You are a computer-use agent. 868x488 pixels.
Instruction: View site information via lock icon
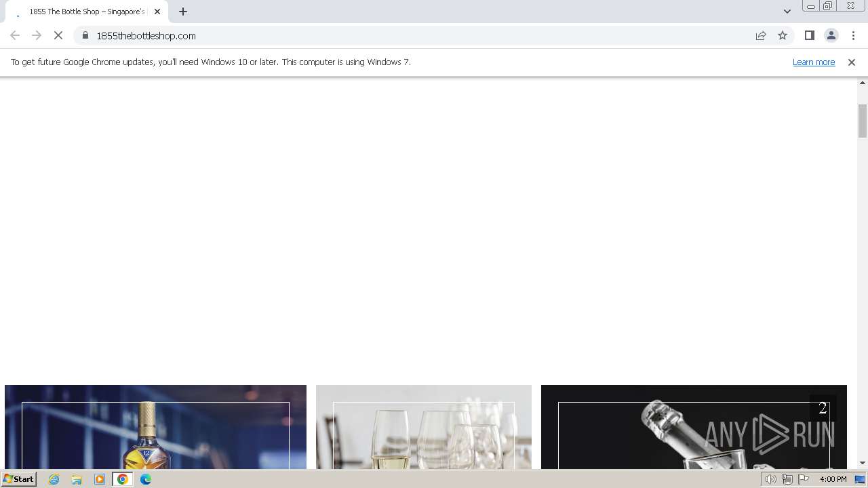point(85,35)
